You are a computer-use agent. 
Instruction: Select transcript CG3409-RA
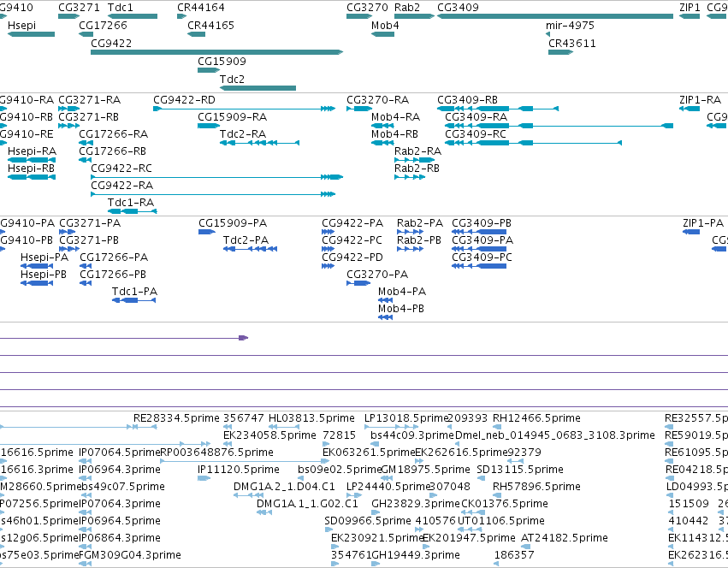tap(559, 126)
